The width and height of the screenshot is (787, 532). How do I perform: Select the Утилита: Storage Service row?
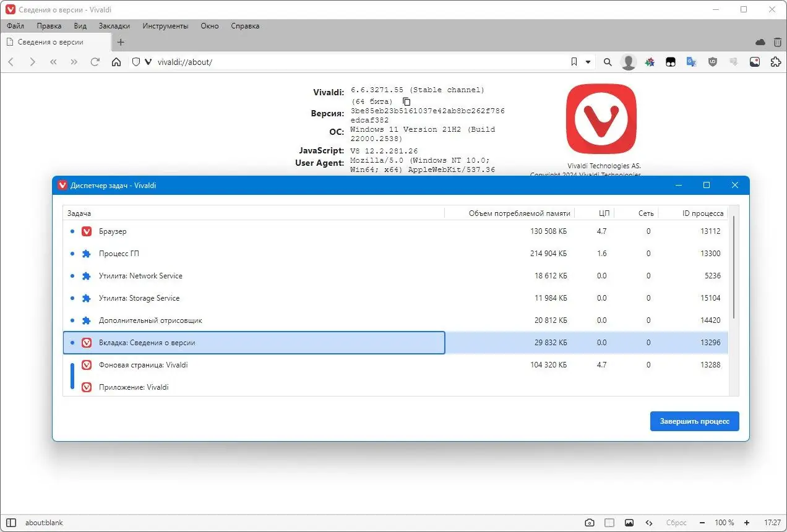tap(395, 298)
